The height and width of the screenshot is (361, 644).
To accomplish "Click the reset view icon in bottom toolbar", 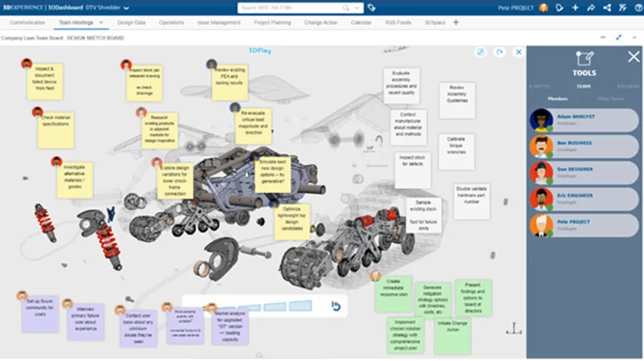I will 336,306.
